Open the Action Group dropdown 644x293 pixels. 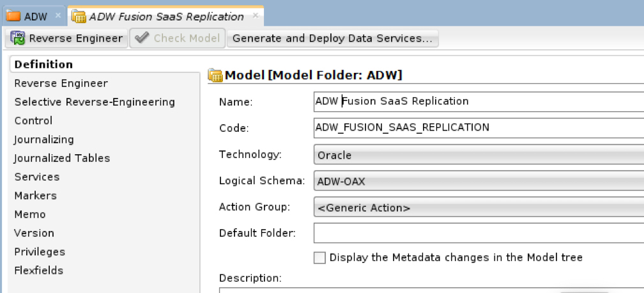[478, 208]
